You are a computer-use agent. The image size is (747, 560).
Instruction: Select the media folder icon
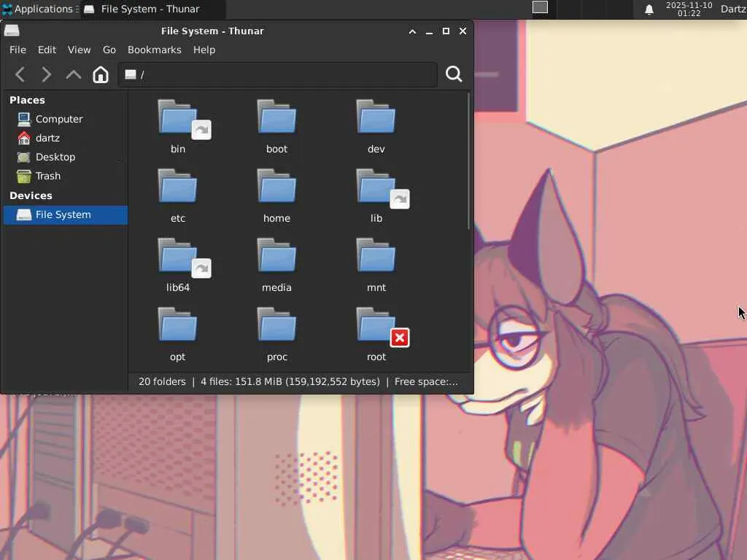coord(276,256)
